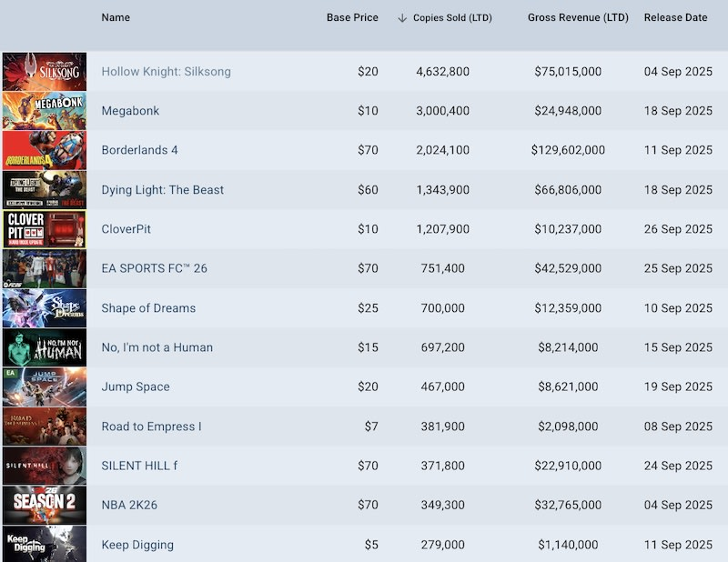Open the Megabonk title link
Screen dimensions: 728x562
click(130, 111)
